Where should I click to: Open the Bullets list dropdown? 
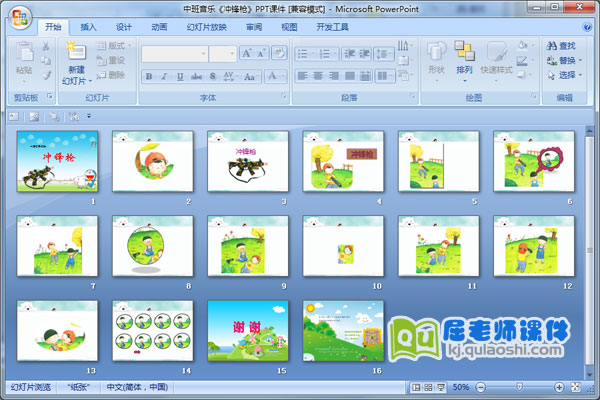coord(305,54)
